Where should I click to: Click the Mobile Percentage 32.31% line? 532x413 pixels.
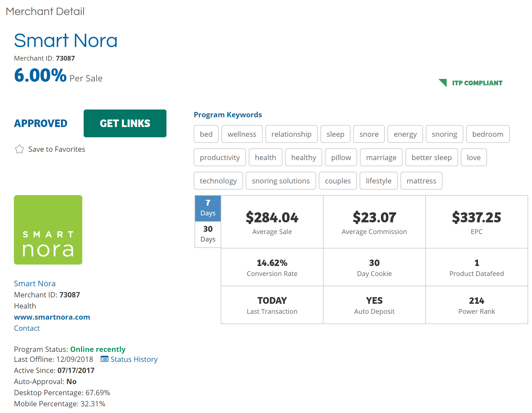[x=59, y=404]
